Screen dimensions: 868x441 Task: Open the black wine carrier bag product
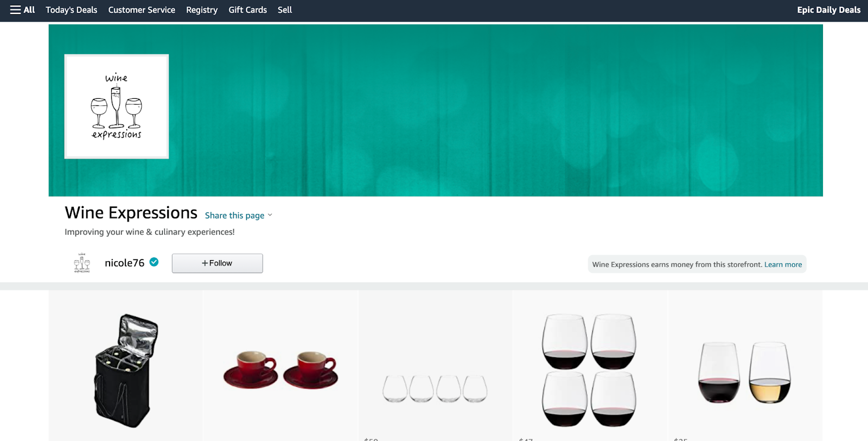point(126,370)
